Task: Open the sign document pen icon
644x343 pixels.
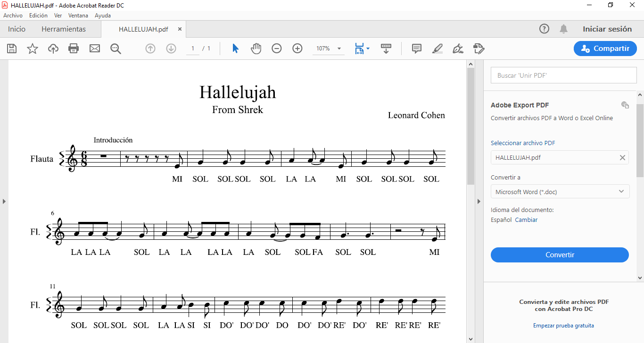Action: click(458, 49)
